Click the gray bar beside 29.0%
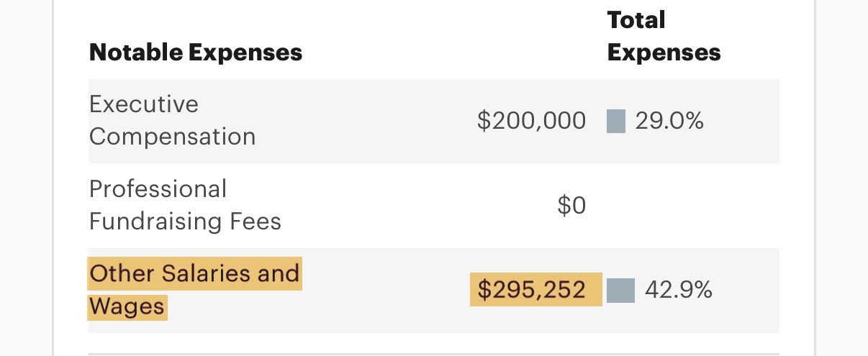 (615, 121)
